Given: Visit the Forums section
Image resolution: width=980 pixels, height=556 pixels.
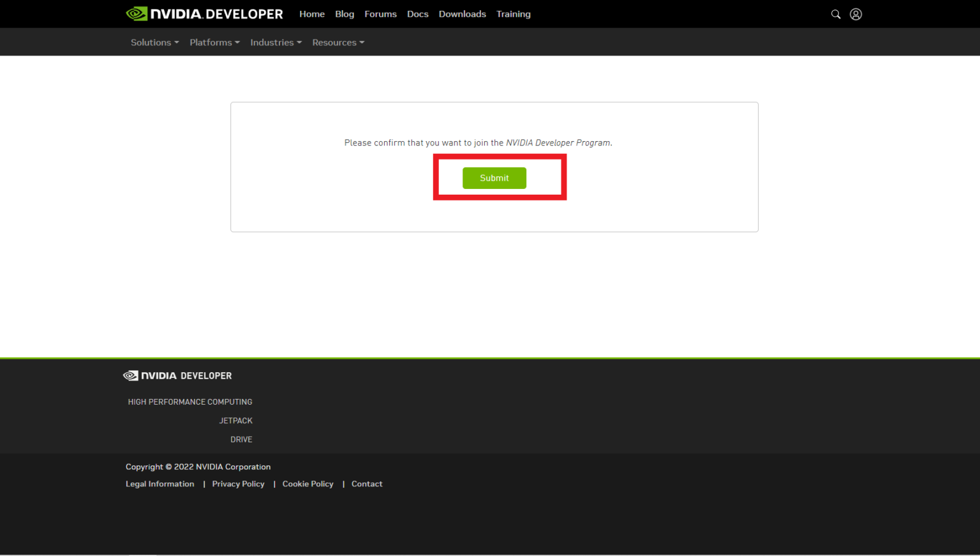Looking at the screenshot, I should click(x=380, y=14).
